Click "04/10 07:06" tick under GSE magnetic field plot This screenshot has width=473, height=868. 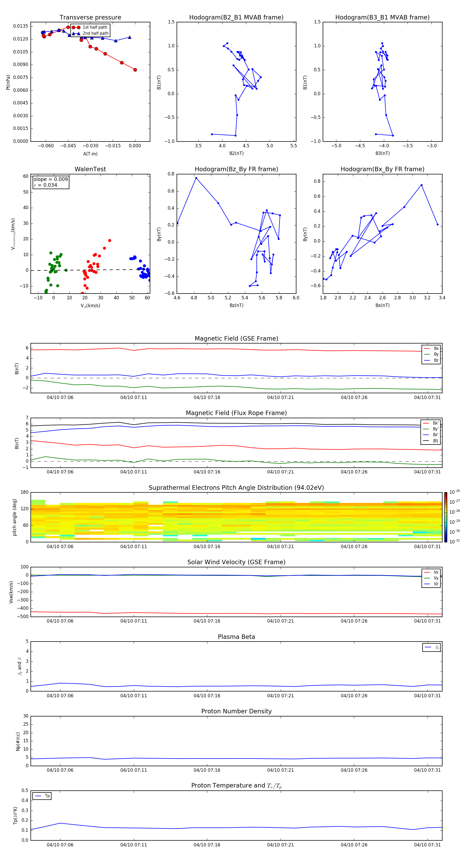point(60,398)
